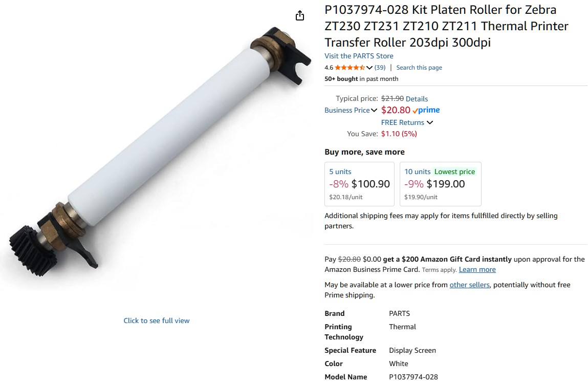Screen dimensions: 588x384
Task: Open the Business Price dropdown
Action: tap(351, 110)
